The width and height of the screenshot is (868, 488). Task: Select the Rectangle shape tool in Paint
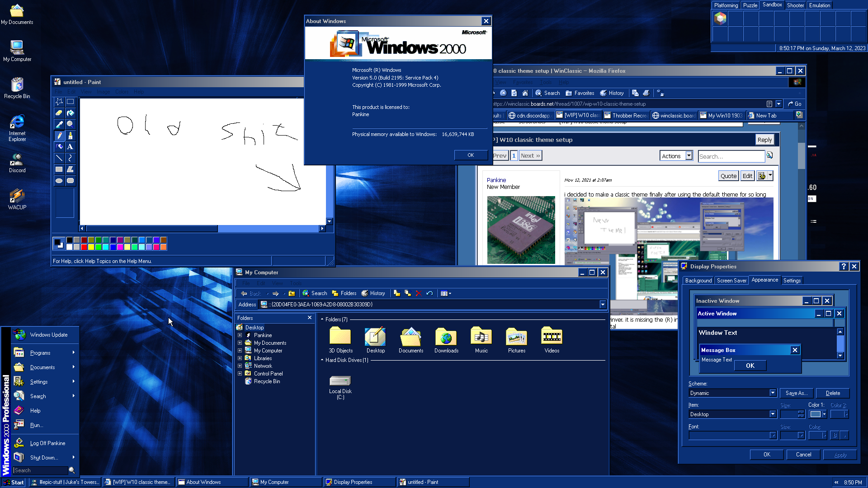click(59, 169)
